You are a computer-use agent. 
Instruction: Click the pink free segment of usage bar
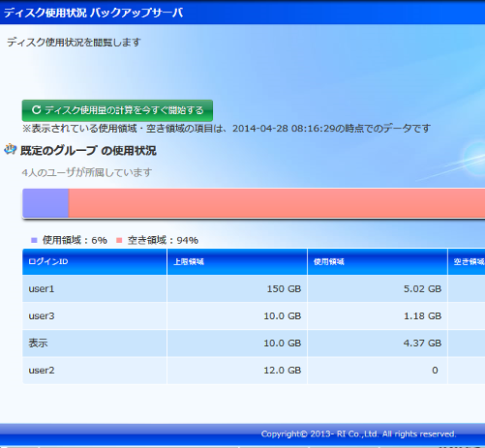(x=277, y=203)
